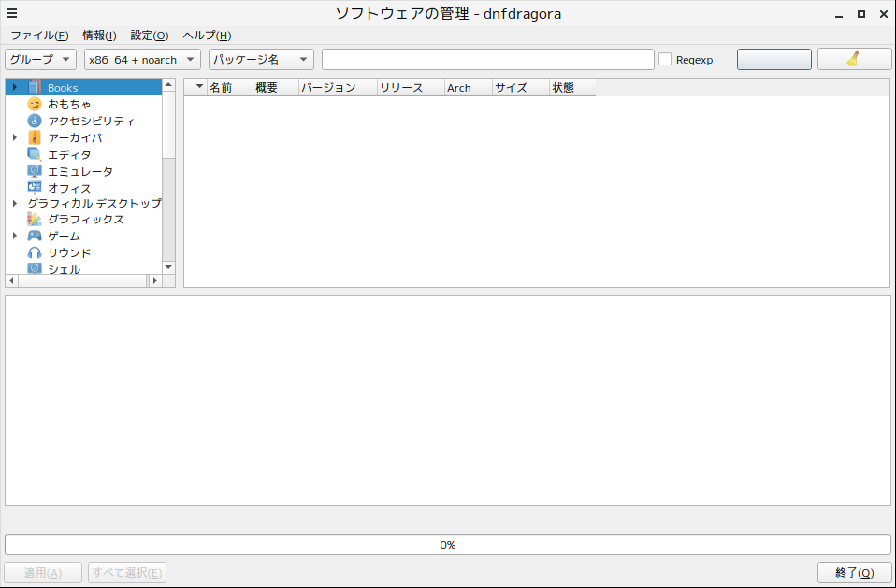This screenshot has height=588, width=896.
Task: Click the 適用(A) apply button
Action: (x=43, y=573)
